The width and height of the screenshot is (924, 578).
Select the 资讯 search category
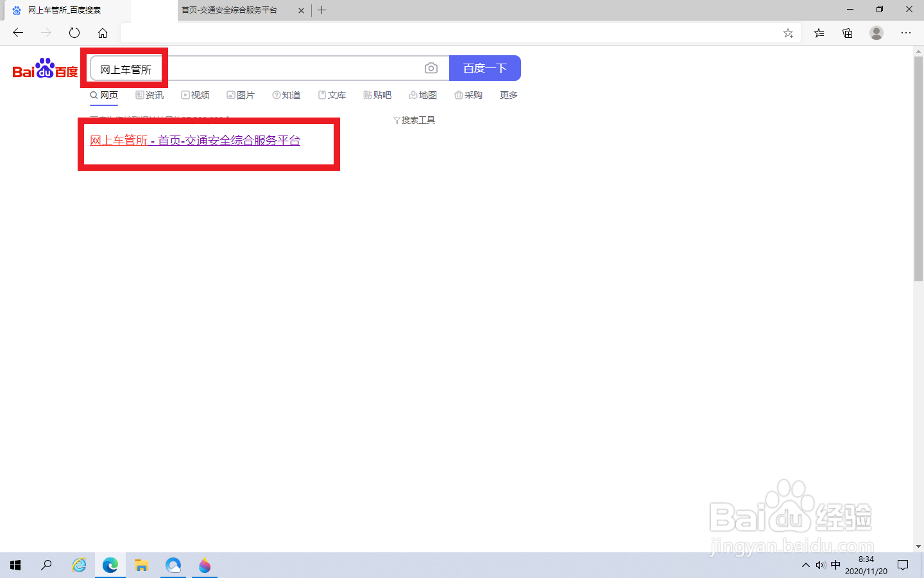point(150,95)
